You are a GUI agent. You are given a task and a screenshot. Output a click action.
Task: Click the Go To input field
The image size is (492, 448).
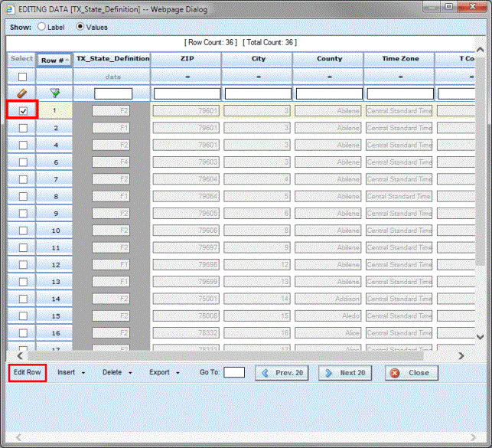(x=234, y=372)
